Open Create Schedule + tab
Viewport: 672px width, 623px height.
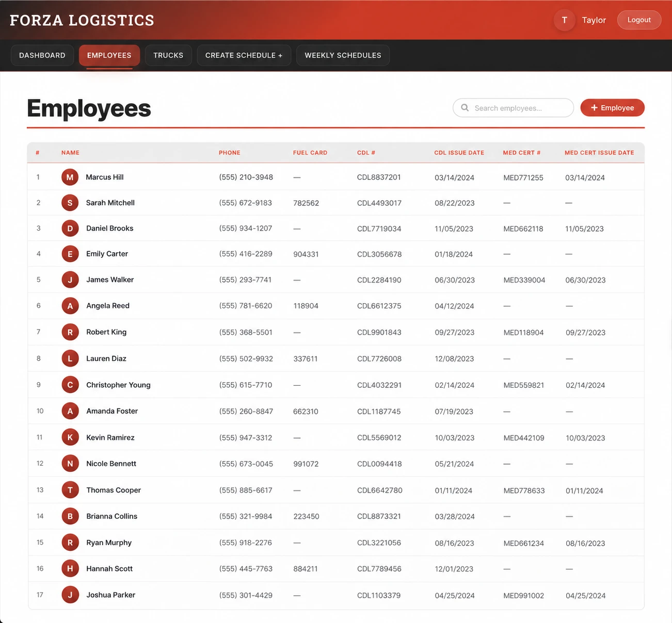pos(244,55)
